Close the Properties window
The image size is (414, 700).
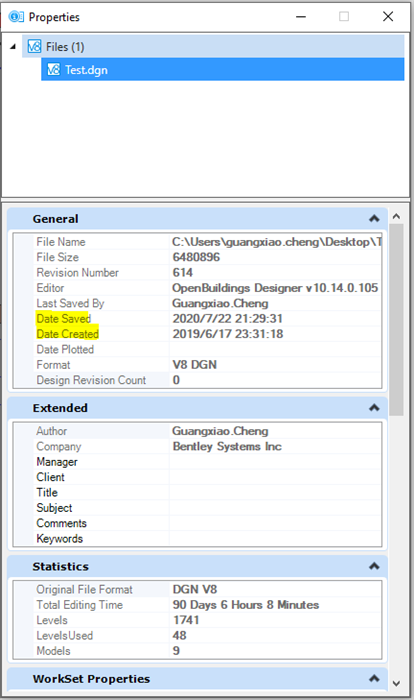tap(388, 17)
